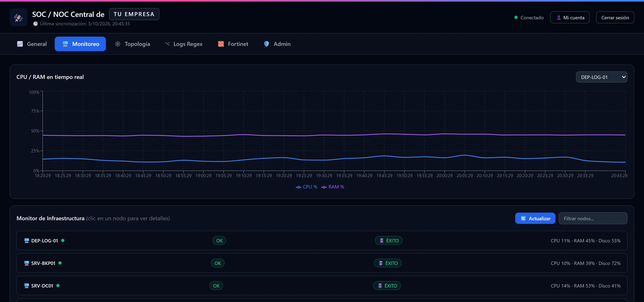
Task: Click the OK badge on SRV-DC01 row
Action: pos(216,286)
